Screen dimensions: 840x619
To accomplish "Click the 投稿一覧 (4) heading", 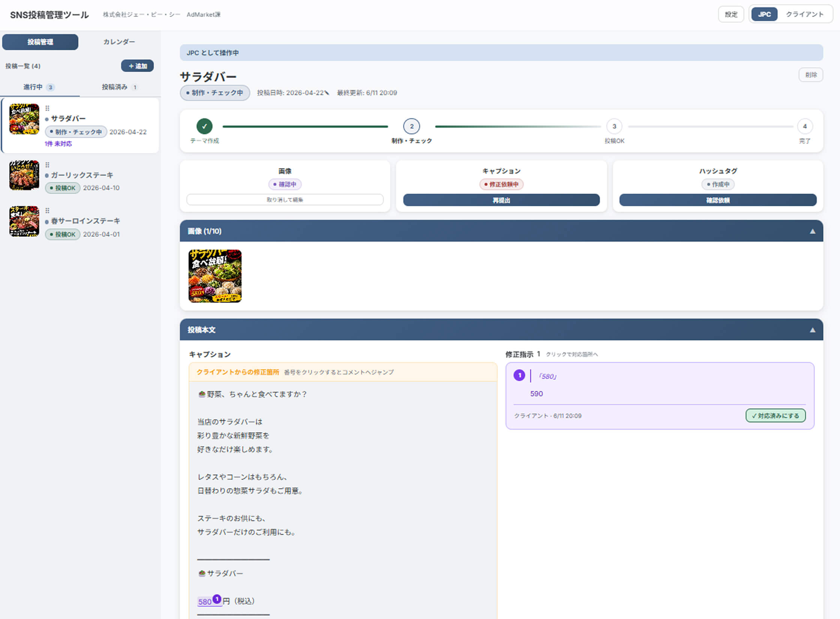I will pos(23,66).
